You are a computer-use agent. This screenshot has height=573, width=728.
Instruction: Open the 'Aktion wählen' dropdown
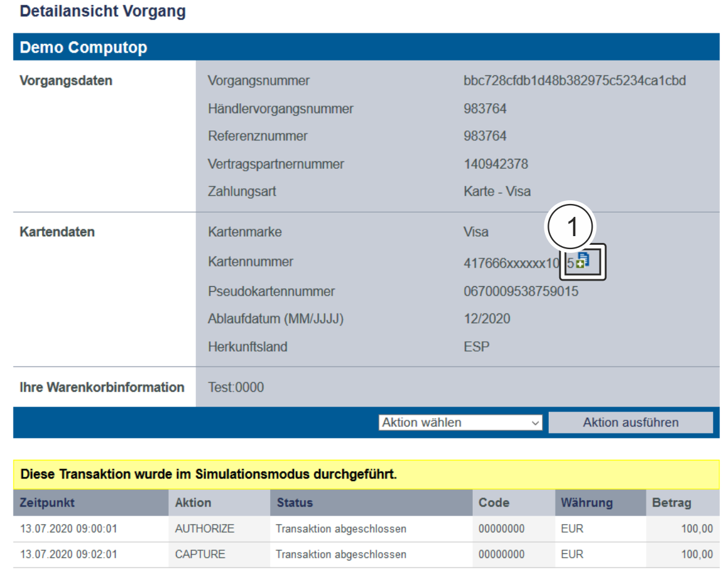point(460,423)
